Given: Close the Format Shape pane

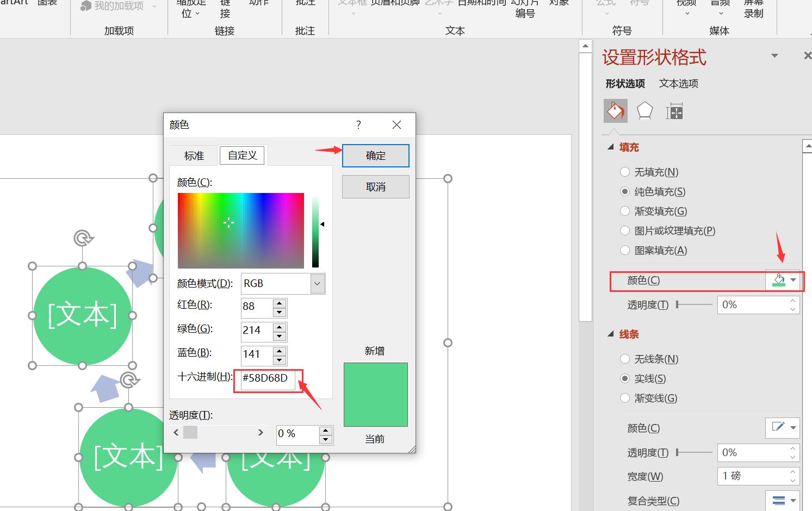Looking at the screenshot, I should pyautogui.click(x=807, y=56).
